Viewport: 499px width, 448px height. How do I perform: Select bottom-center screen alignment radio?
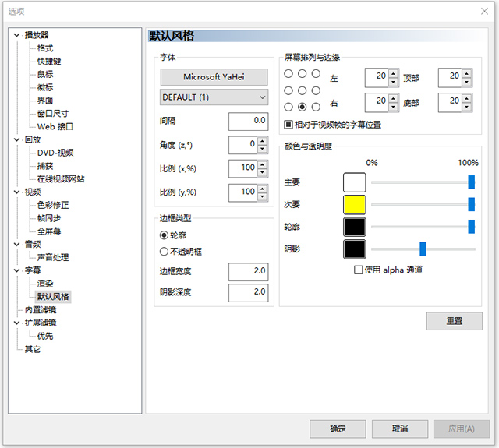point(302,107)
